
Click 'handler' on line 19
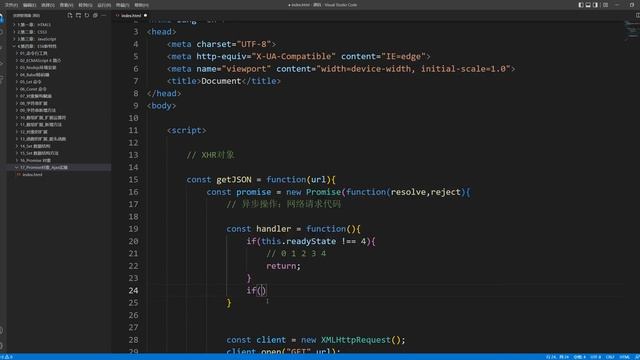click(273, 229)
